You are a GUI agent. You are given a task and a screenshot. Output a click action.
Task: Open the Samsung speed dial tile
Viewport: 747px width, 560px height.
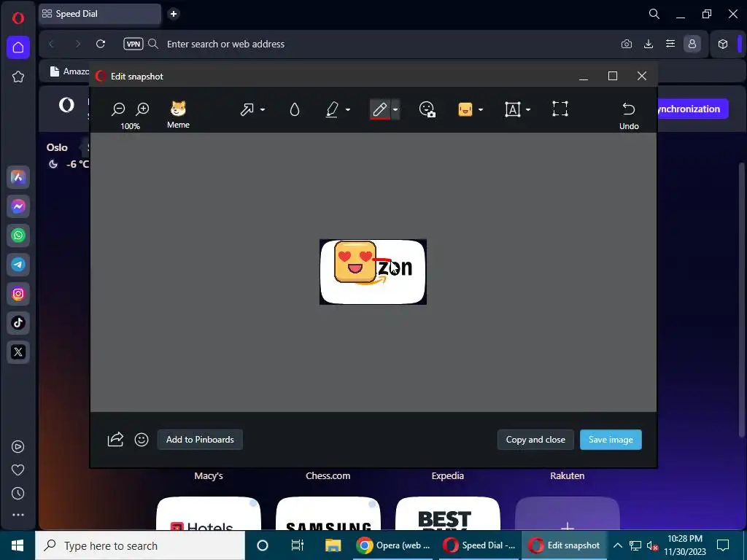pyautogui.click(x=328, y=513)
